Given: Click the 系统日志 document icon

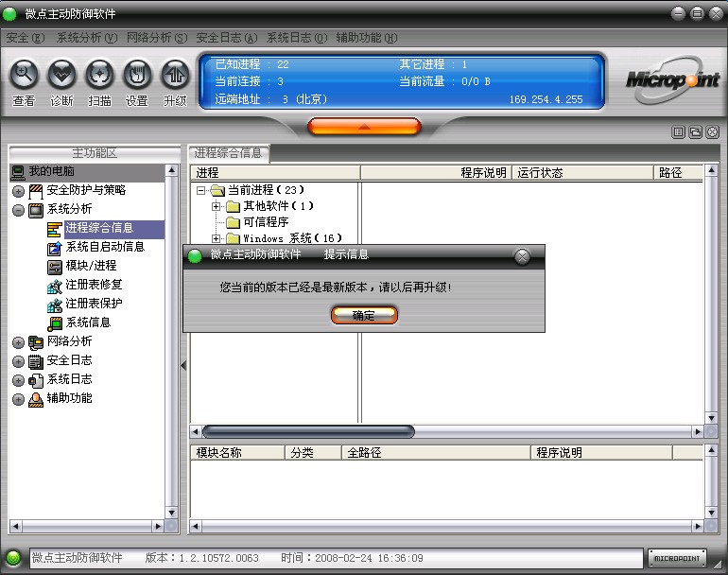Looking at the screenshot, I should tap(36, 380).
